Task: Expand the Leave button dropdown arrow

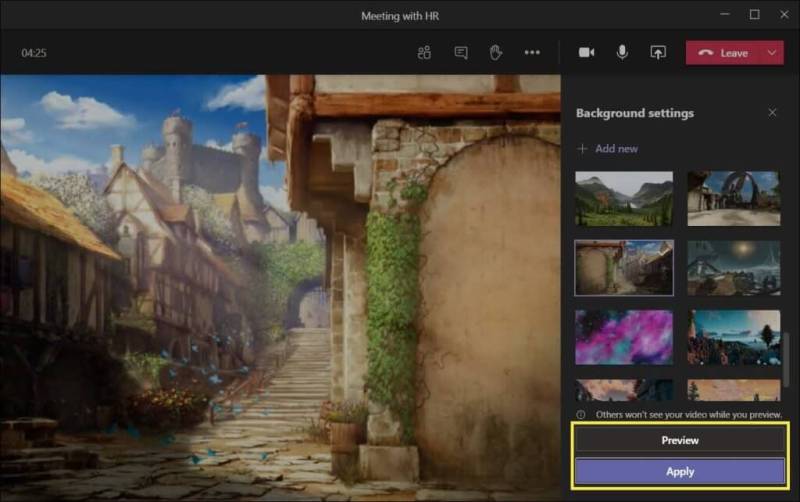Action: (771, 53)
